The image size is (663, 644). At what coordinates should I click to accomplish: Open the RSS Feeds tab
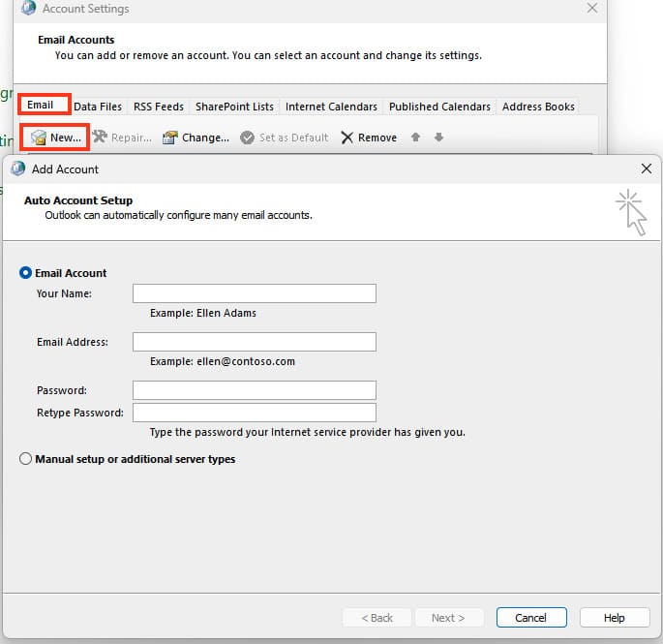point(158,107)
